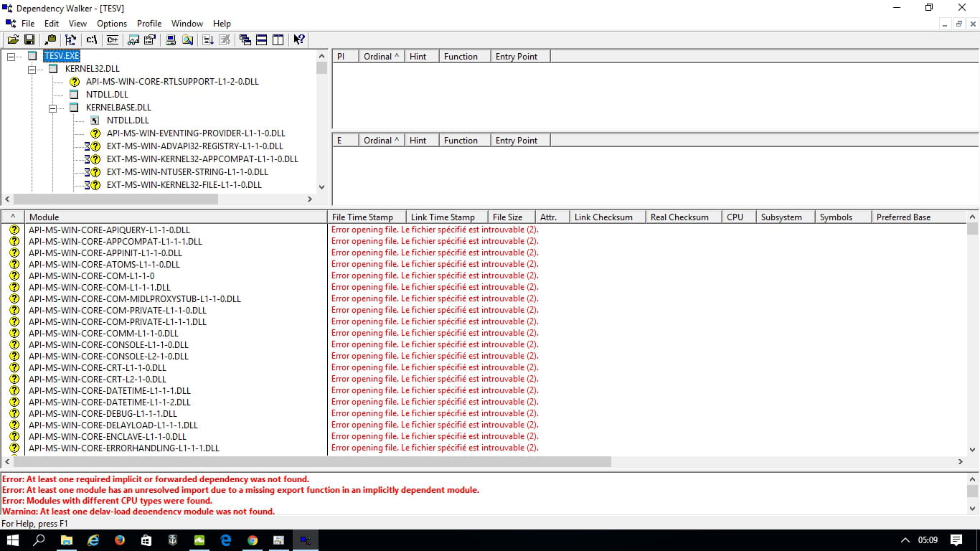Sort by the PI column header
980x551 pixels.
(x=345, y=57)
